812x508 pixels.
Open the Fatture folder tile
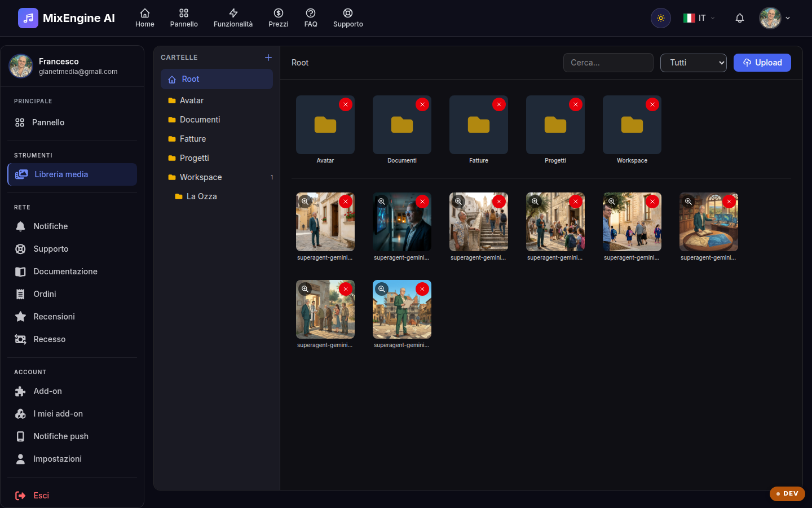point(479,125)
